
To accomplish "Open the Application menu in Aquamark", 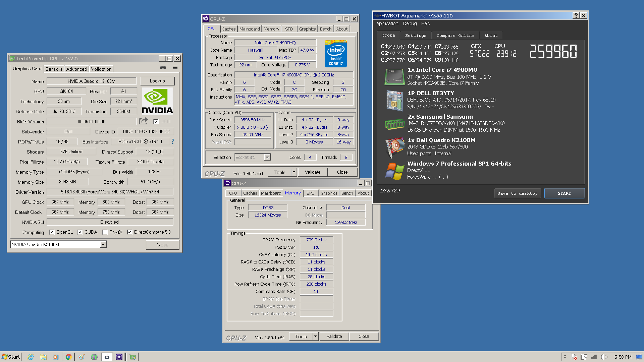I will tap(387, 23).
